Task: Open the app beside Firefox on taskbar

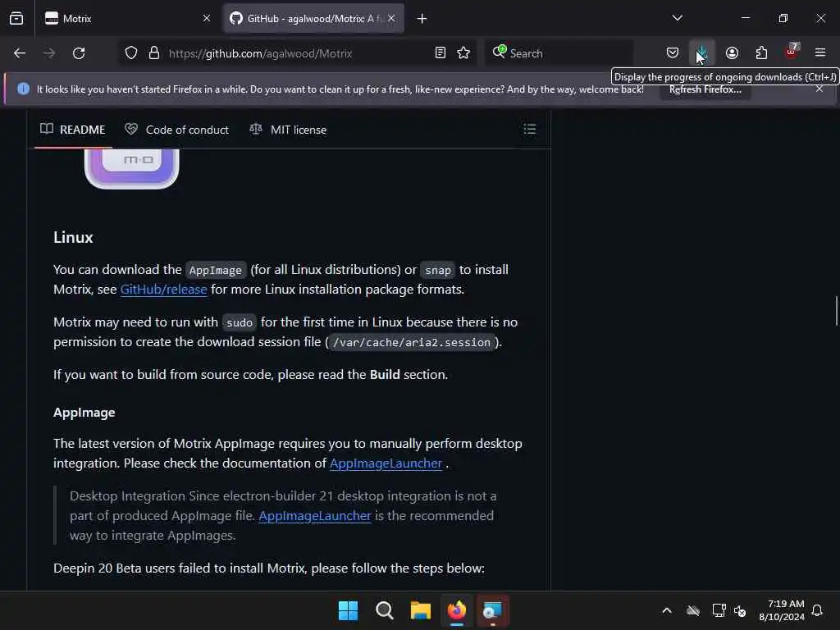Action: click(493, 610)
